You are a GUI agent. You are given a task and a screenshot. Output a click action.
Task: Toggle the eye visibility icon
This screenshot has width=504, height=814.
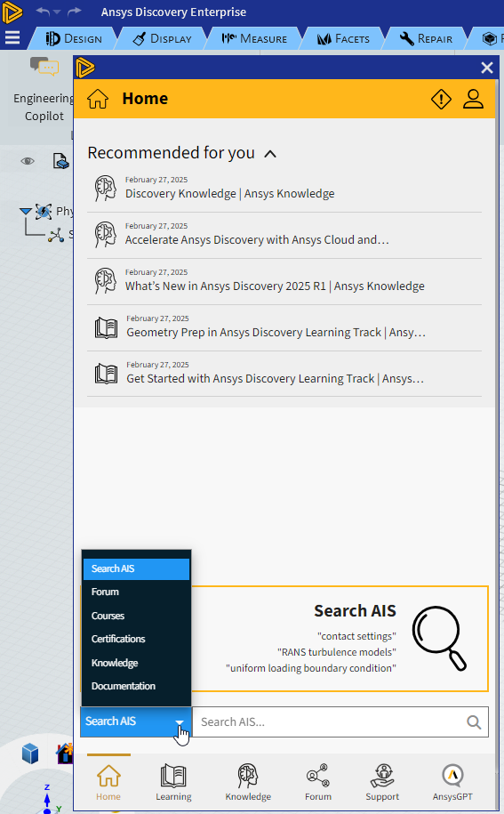(x=28, y=161)
